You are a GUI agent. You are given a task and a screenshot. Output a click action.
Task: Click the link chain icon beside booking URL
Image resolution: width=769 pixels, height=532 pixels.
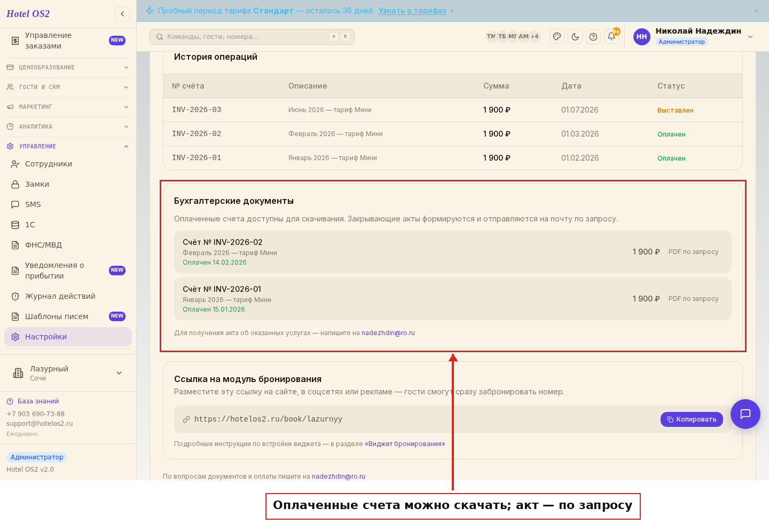pyautogui.click(x=186, y=419)
